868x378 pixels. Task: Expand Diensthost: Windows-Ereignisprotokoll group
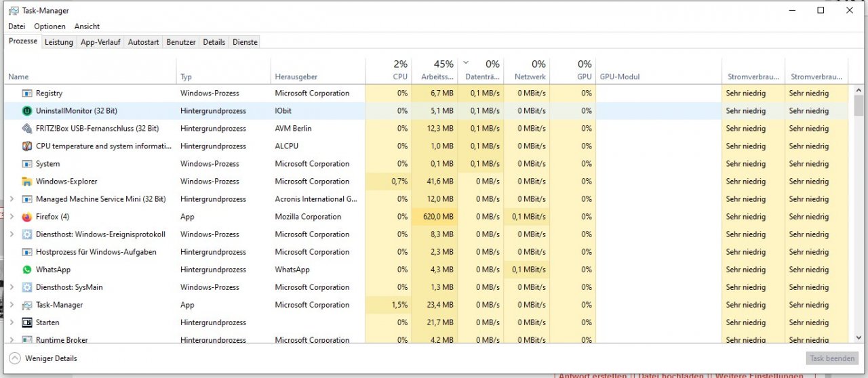click(x=12, y=234)
